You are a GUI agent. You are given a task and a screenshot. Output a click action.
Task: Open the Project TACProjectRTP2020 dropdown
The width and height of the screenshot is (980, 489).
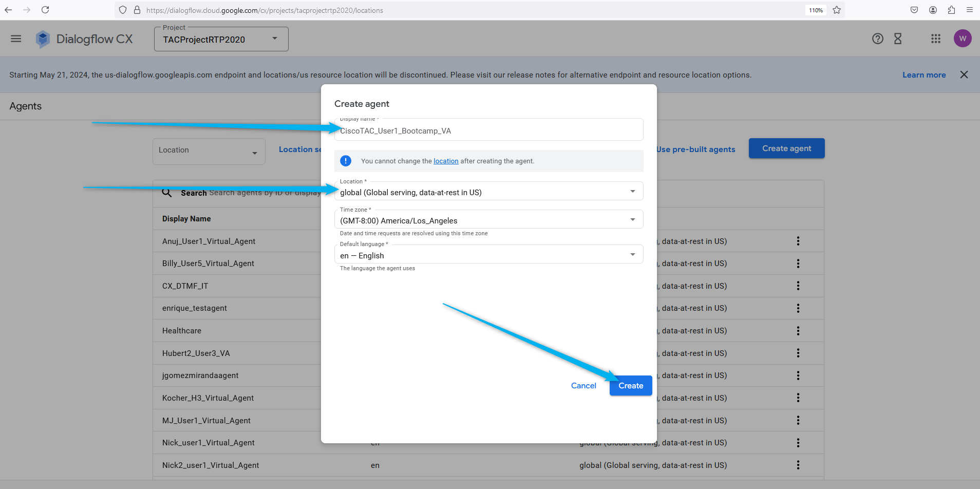(221, 39)
